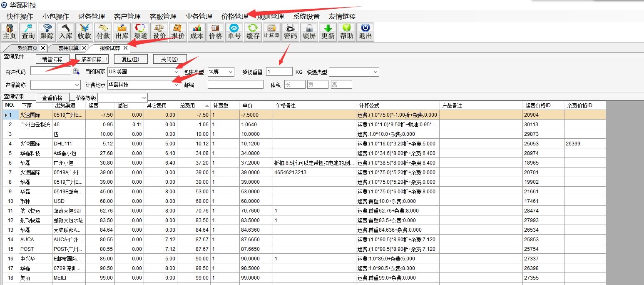This screenshot has height=285, width=644.
Task: Open the 包裹类型 parcel type dropdown
Action: click(231, 72)
